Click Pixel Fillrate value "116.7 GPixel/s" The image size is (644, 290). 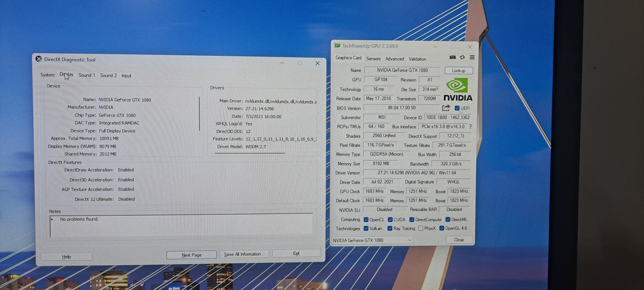[381, 145]
